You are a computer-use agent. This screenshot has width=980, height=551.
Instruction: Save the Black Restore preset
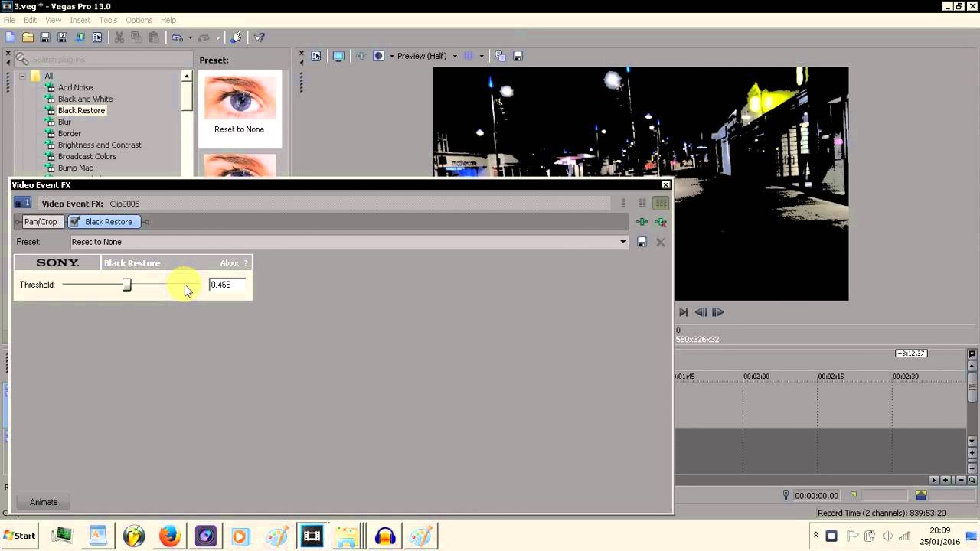coord(642,242)
